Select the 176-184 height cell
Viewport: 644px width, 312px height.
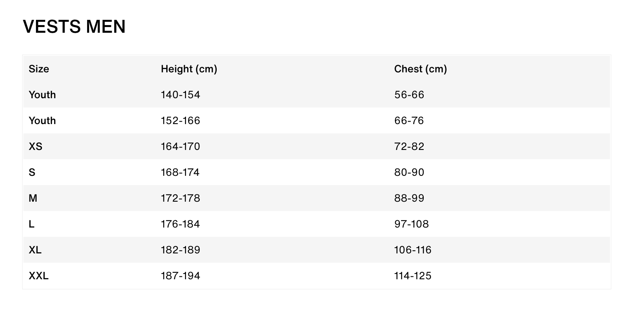click(180, 224)
